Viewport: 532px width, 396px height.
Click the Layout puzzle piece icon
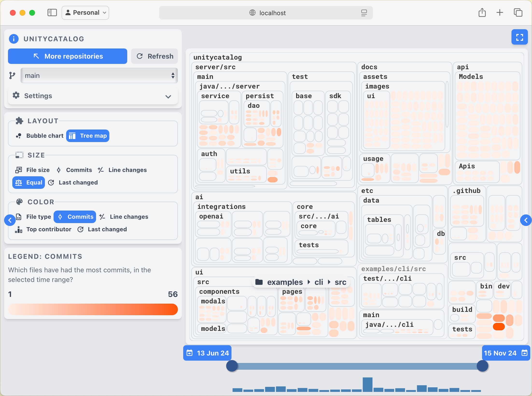coord(19,121)
